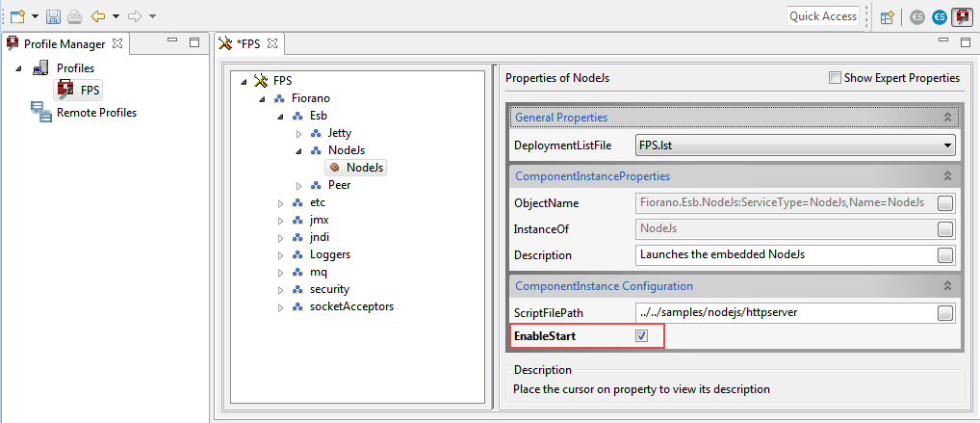Open the DeploymentListFile dropdown
The height and width of the screenshot is (423, 980).
coord(947,145)
